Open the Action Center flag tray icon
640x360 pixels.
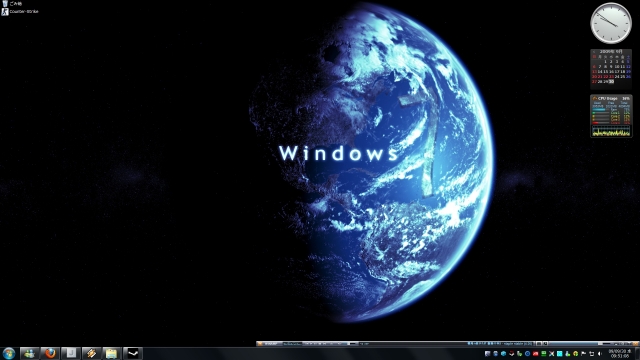pyautogui.click(x=583, y=353)
